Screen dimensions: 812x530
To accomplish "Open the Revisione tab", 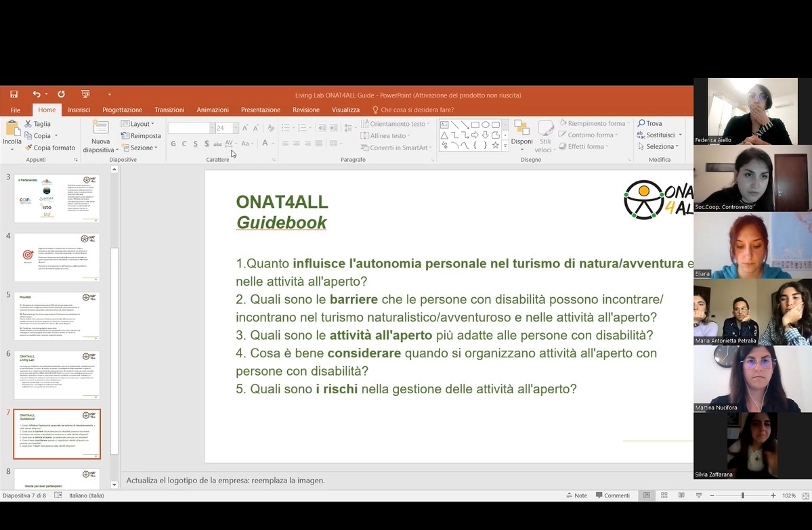I will [306, 110].
